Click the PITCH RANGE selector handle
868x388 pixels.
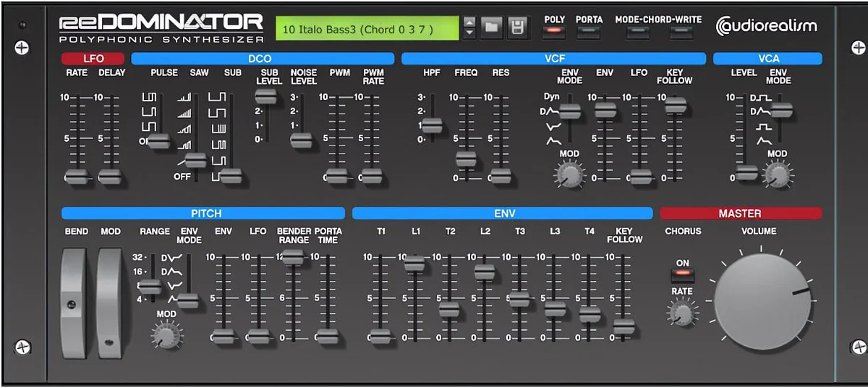[x=150, y=286]
